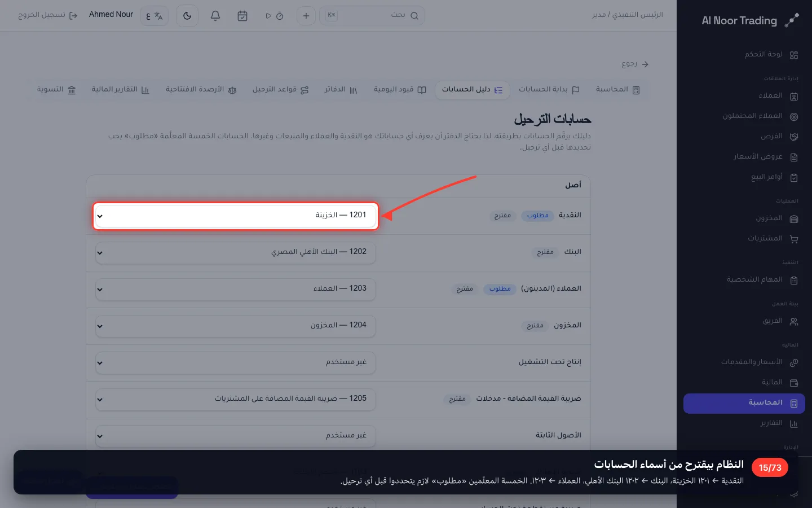
Task: Open the النقدية account dropdown 1201 الخزينة
Action: point(236,216)
